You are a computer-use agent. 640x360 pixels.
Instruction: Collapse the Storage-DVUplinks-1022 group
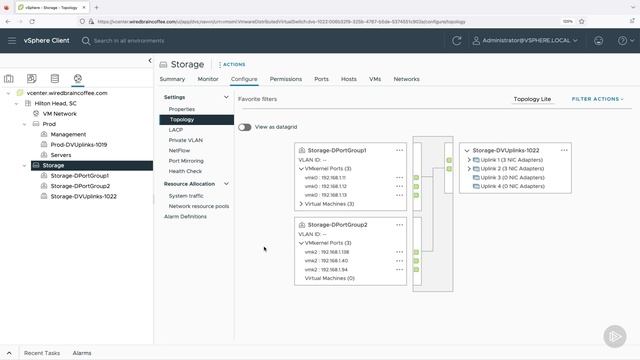(467, 151)
